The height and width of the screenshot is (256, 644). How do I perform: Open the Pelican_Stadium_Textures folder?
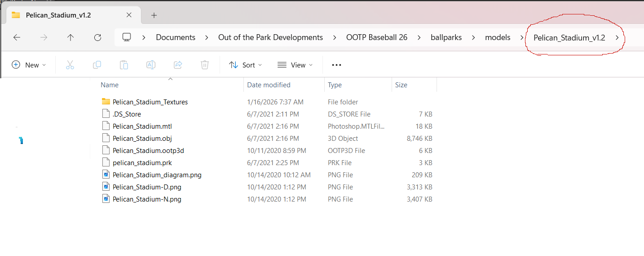[x=150, y=102]
